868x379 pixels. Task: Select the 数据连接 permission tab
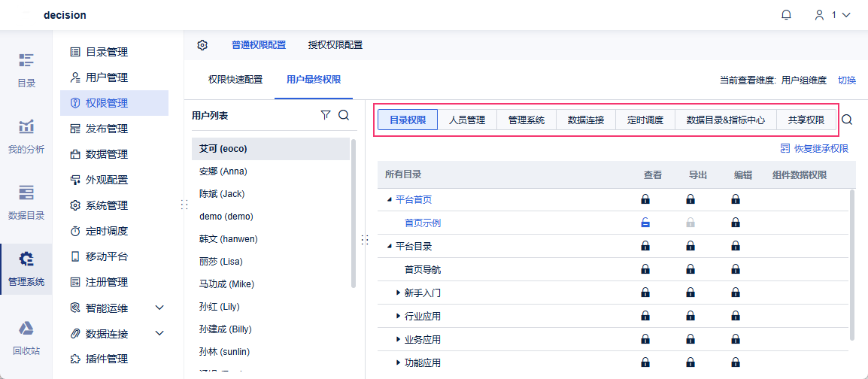pyautogui.click(x=586, y=120)
